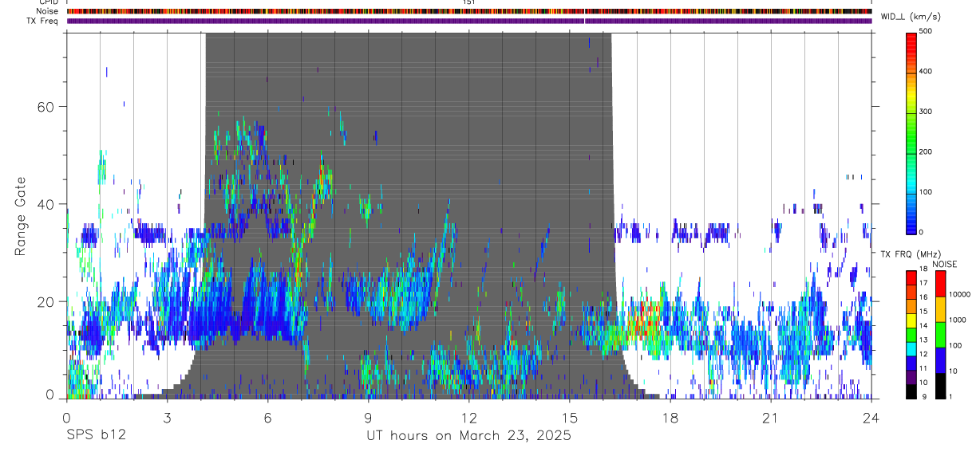This screenshot has width=980, height=452.
Task: Click the purple TX Freq strip
Action: [468, 21]
